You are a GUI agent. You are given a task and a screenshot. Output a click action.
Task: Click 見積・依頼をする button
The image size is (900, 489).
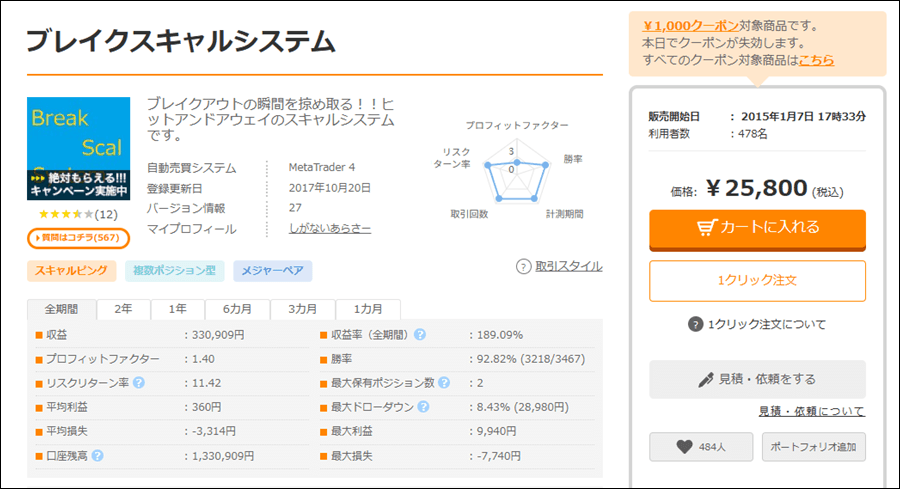coord(757,379)
